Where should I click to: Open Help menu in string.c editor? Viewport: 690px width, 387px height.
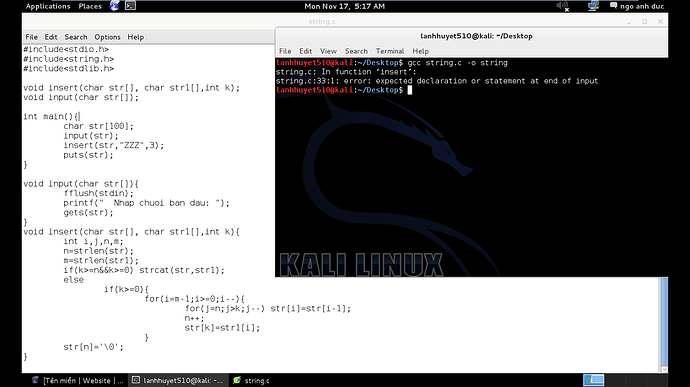(136, 37)
